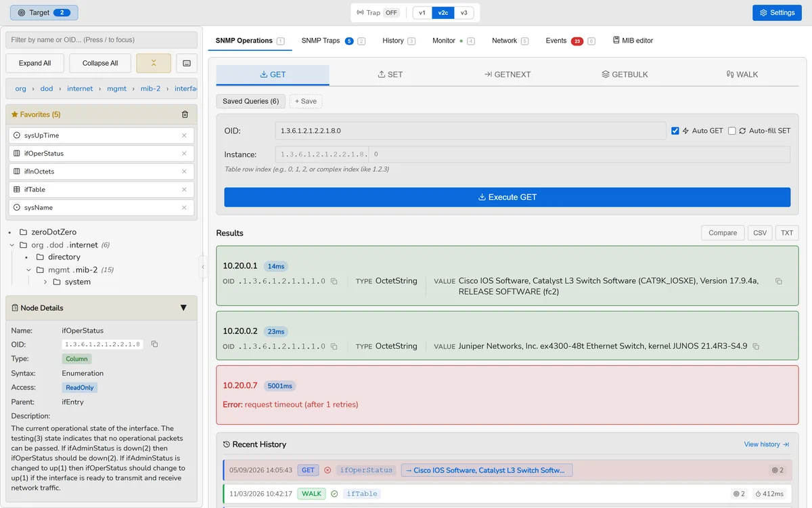Clear all favorites with trash icon

[x=185, y=114]
